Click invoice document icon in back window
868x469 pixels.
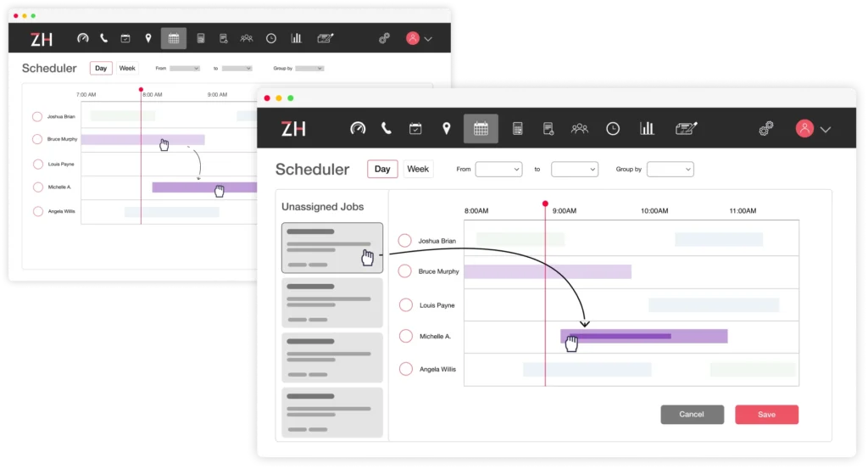click(223, 38)
